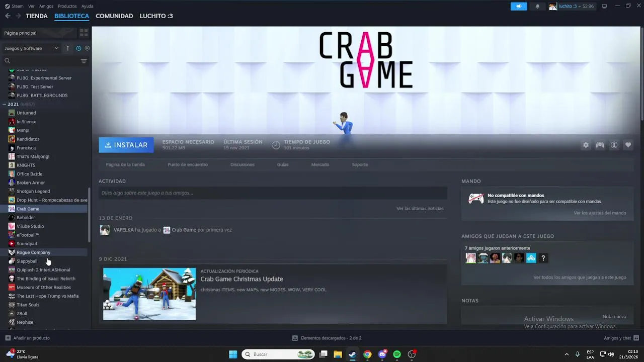The width and height of the screenshot is (644, 362).
Task: Open Guías link
Action: point(283,164)
